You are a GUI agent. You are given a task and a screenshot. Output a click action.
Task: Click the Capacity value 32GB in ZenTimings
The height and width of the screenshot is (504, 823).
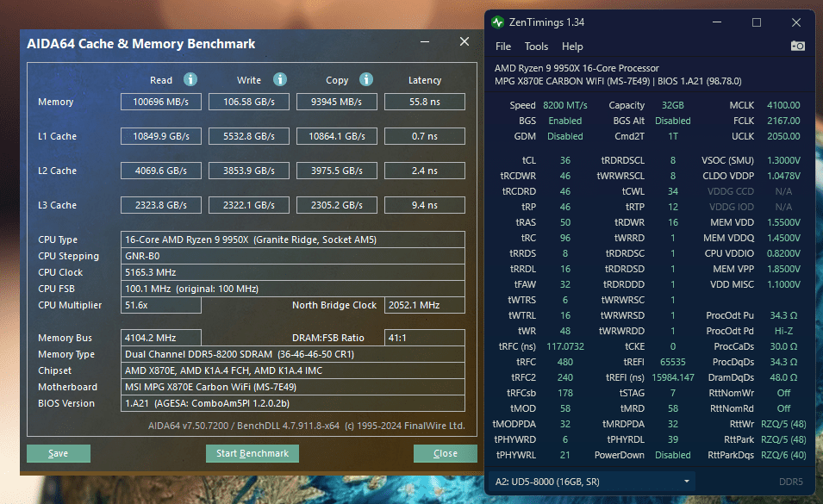[672, 105]
